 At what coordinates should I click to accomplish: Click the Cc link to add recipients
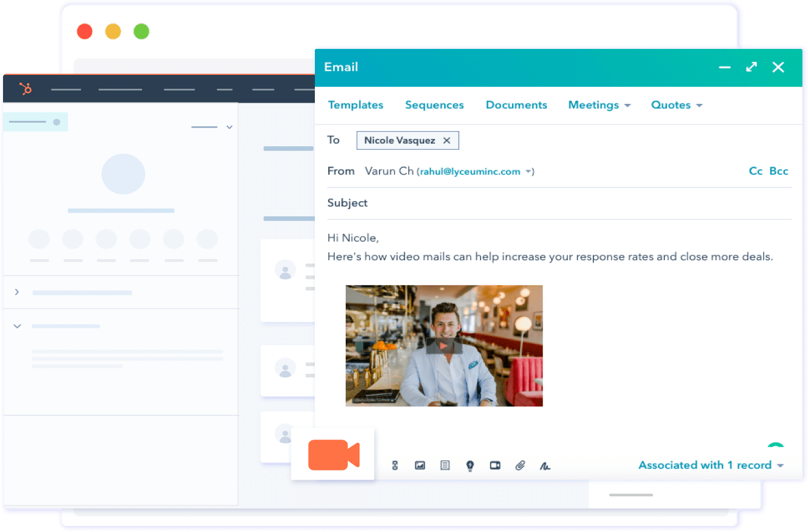(x=755, y=171)
